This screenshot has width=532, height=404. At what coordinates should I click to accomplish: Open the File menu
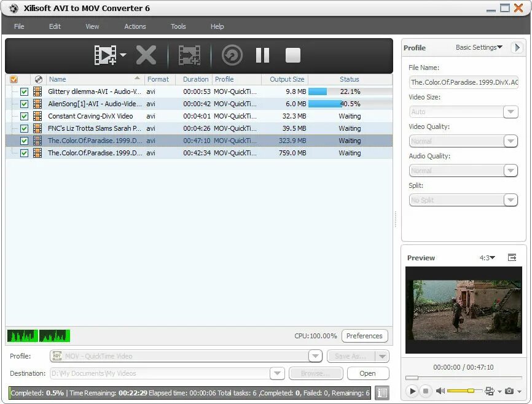[x=19, y=26]
